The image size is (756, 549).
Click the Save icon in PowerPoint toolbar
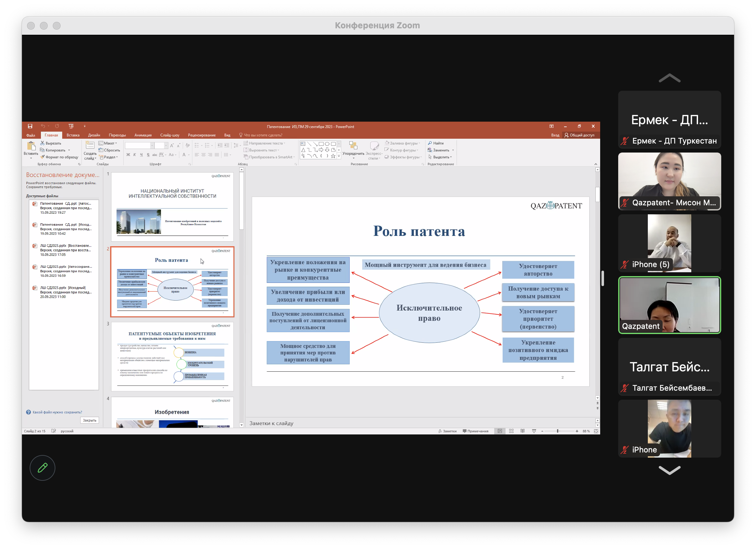30,126
